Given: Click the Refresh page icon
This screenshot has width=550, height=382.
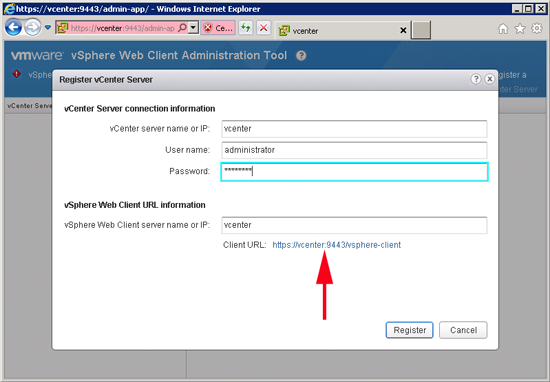Looking at the screenshot, I should (x=246, y=28).
